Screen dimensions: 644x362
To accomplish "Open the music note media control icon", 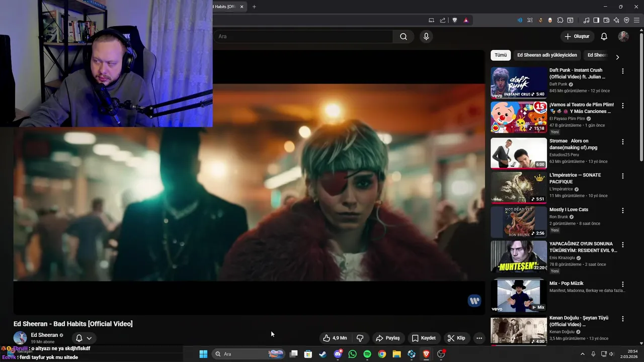I will (x=586, y=20).
